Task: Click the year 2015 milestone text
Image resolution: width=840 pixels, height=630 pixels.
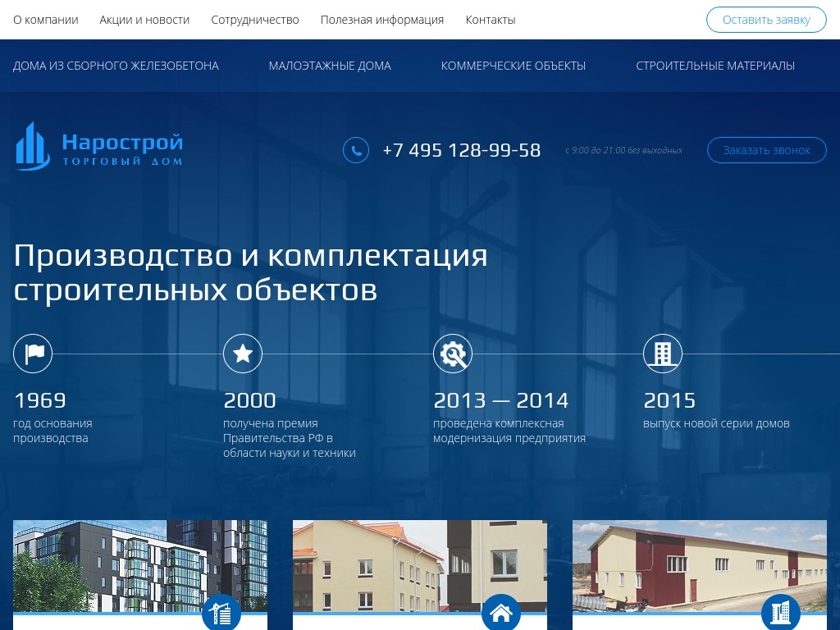Action: coord(669,400)
